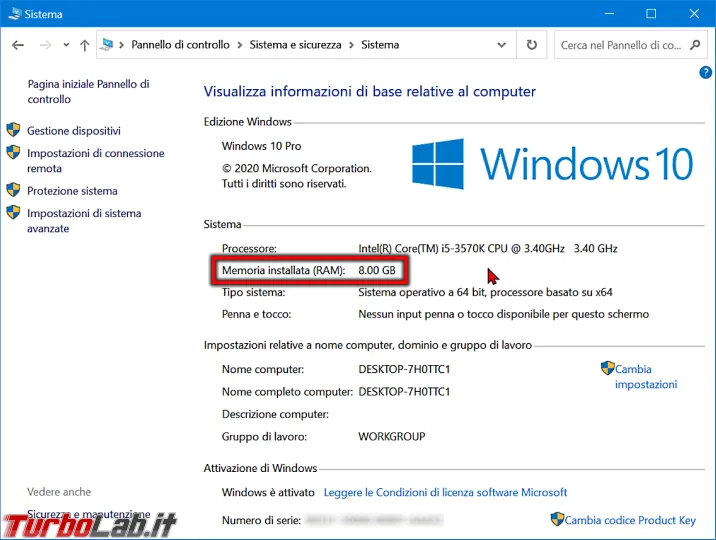Close the Sistema window
The height and width of the screenshot is (540, 716).
[694, 14]
